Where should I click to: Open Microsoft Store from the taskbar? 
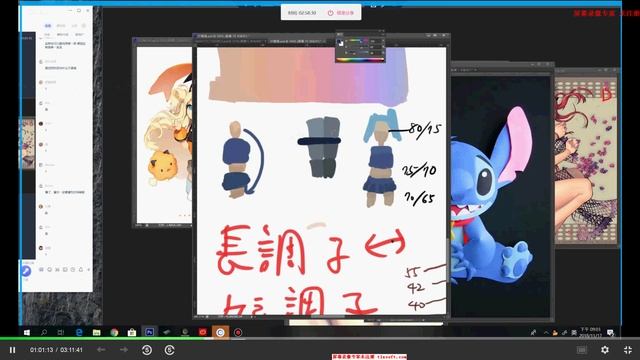click(x=132, y=332)
